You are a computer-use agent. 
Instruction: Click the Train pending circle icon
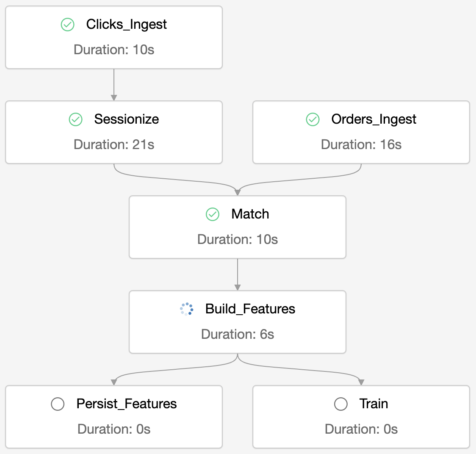[341, 404]
